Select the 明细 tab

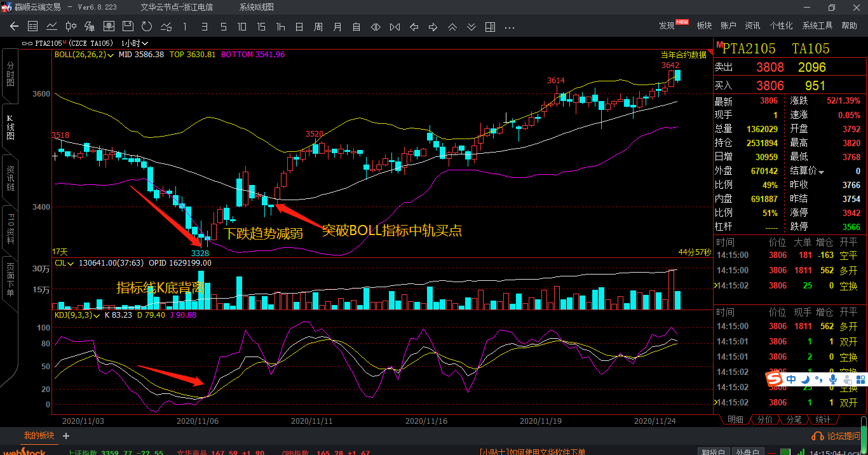[x=735, y=419]
